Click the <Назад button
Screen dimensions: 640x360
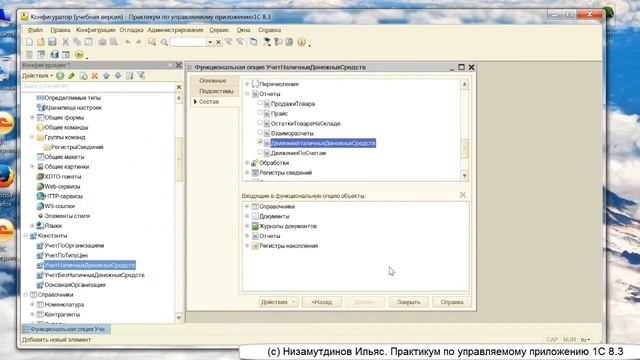pyautogui.click(x=322, y=302)
